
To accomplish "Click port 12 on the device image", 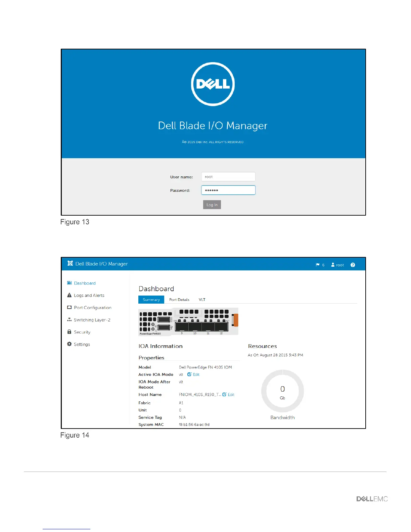I will click(x=221, y=326).
